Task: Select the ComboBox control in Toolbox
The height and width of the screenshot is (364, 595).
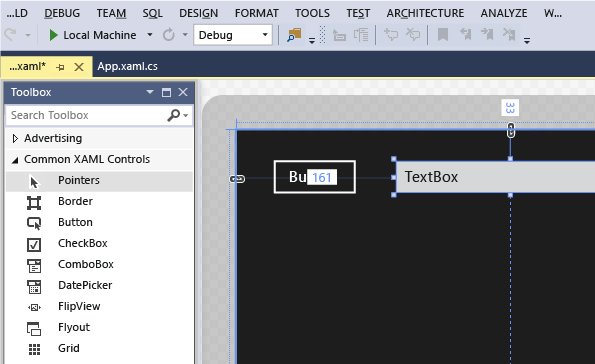Action: (99, 265)
